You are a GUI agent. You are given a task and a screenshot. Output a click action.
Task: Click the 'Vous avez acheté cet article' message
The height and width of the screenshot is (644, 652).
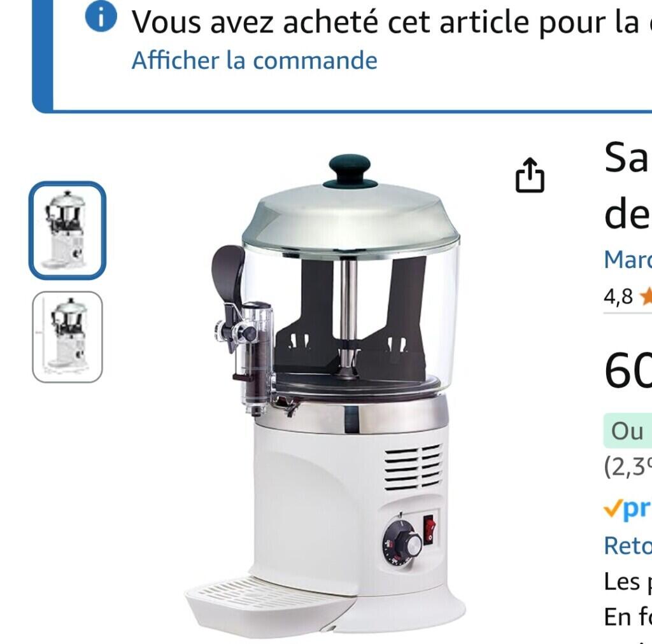(392, 22)
